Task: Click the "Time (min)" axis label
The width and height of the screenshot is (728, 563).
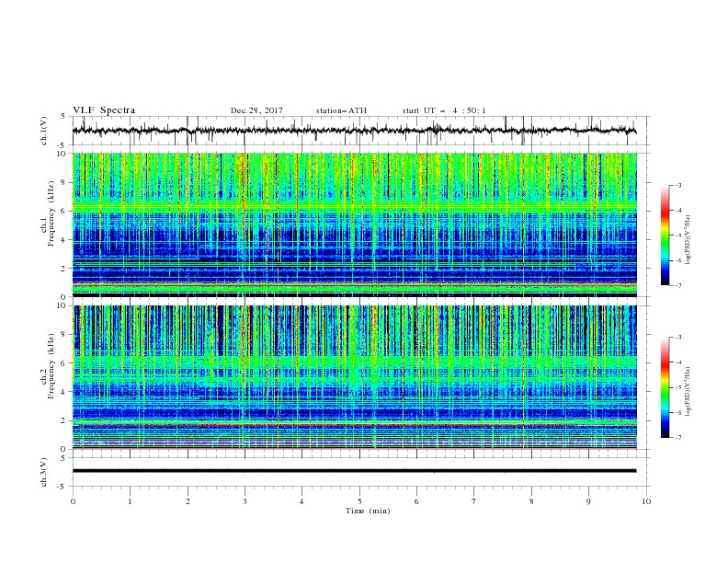Action: [368, 511]
